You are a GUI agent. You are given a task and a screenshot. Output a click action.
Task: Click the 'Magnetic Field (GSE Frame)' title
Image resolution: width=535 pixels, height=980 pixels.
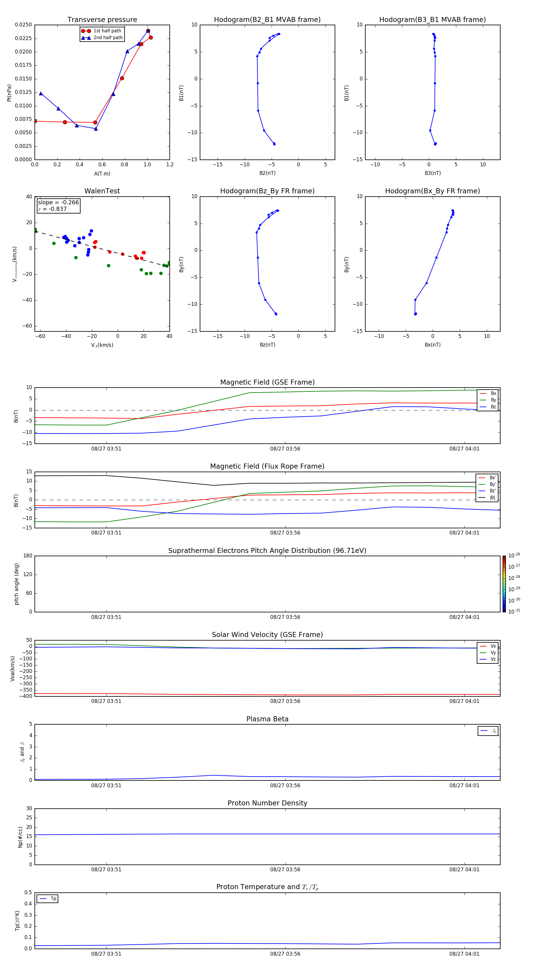pos(267,382)
